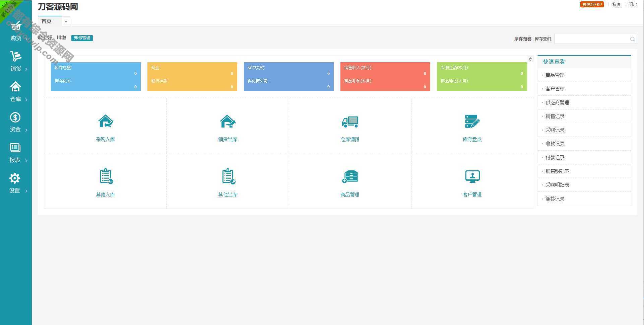Click the 仓库调拨 text label
The height and width of the screenshot is (325, 644).
pyautogui.click(x=350, y=139)
